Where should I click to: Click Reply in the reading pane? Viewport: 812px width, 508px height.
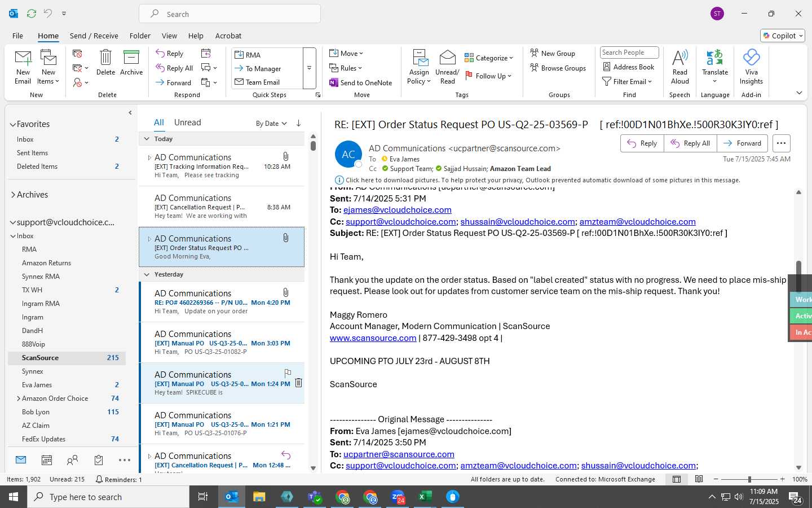[x=642, y=143]
